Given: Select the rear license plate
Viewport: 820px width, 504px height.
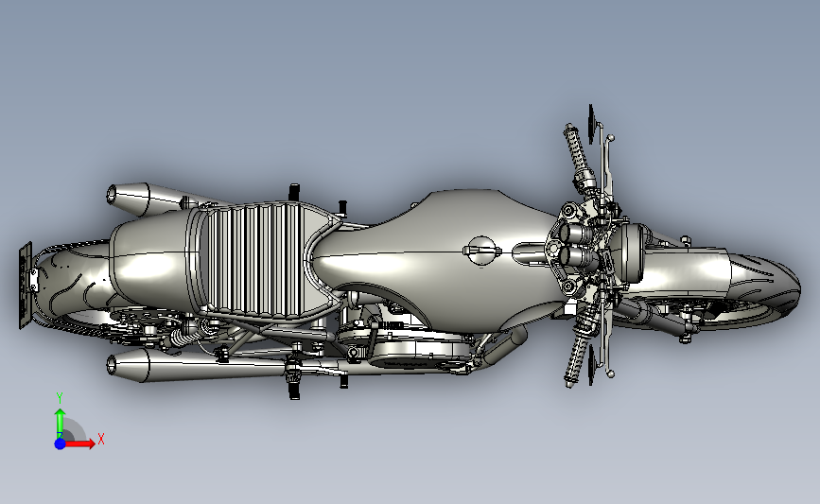Looking at the screenshot, I should 26,286.
